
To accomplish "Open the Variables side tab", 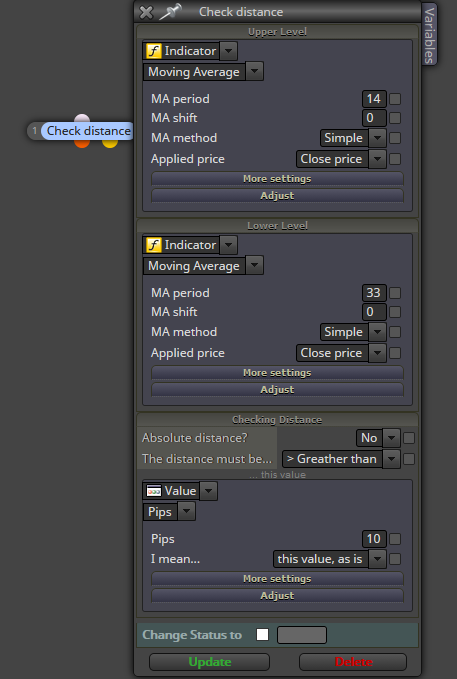I will 429,35.
